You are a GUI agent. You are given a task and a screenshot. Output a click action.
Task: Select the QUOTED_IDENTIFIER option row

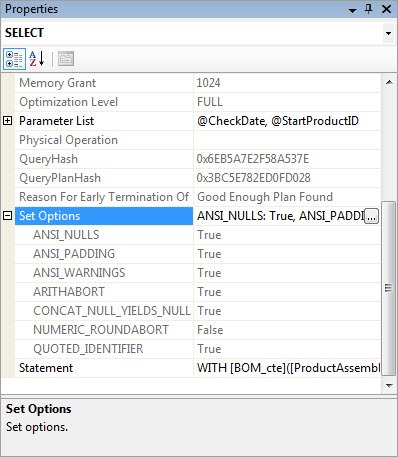[x=197, y=349]
